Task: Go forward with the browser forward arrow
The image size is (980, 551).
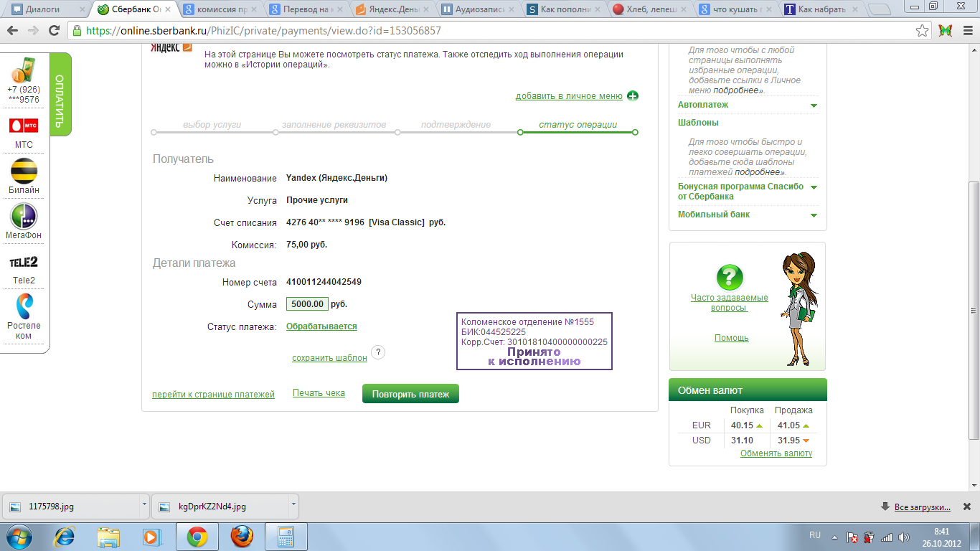Action: pyautogui.click(x=33, y=31)
